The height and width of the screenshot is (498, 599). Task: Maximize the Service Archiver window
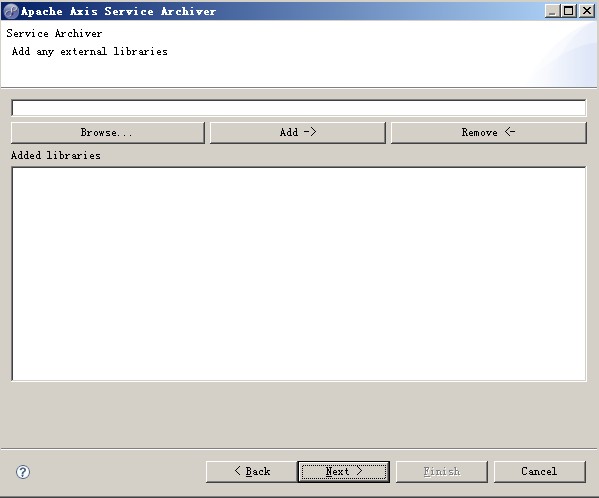tap(569, 11)
